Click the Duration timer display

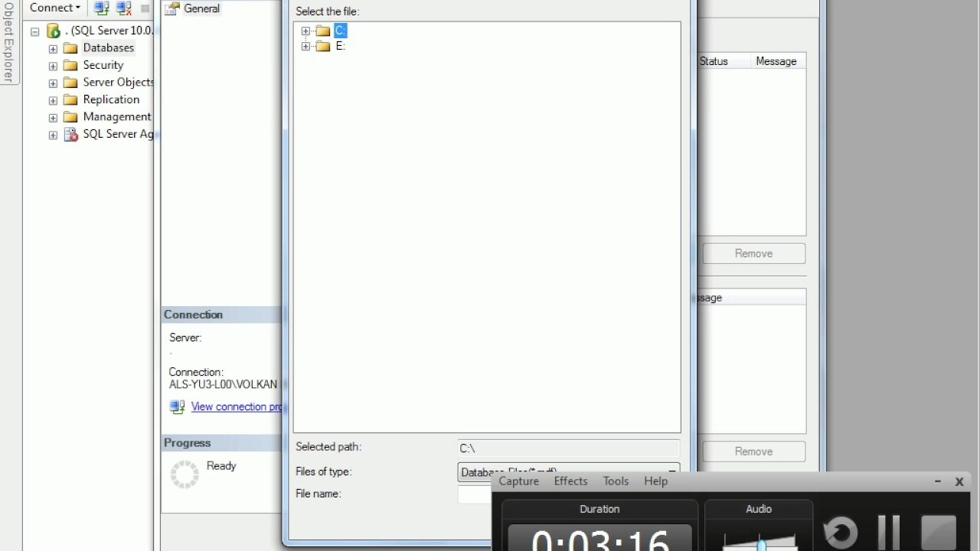600,537
